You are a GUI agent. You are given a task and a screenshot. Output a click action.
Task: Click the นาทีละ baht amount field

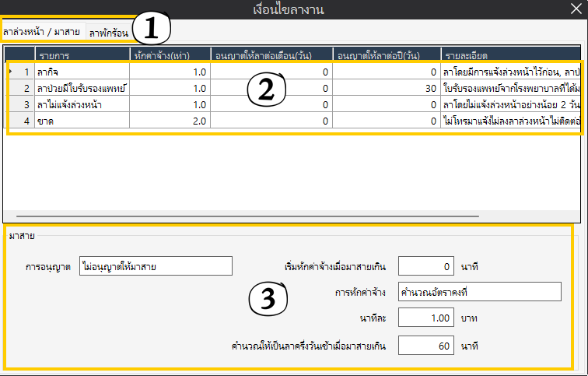click(426, 318)
